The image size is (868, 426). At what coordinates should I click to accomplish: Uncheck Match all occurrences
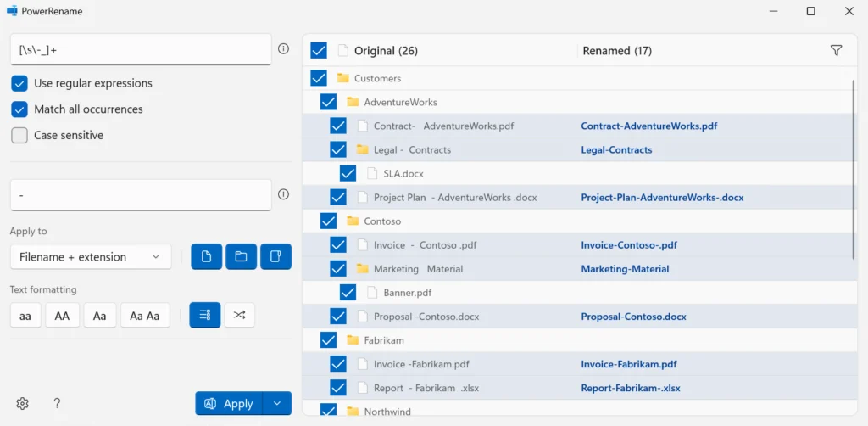[19, 109]
